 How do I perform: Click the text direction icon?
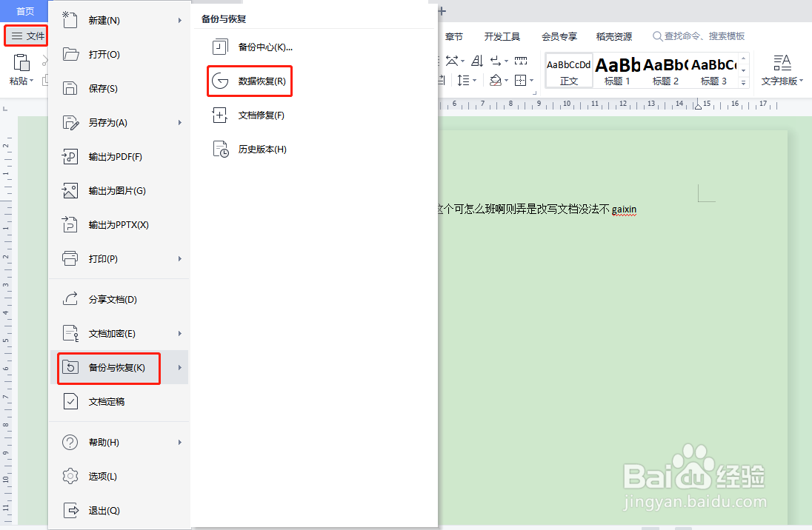point(477,61)
